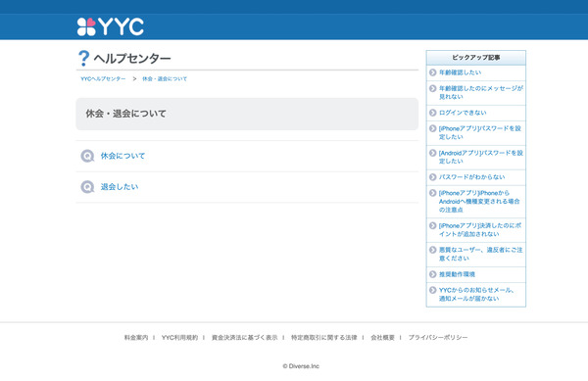Click the Q icon beside 休会について
Viewport: 588px width, 381px height.
(x=87, y=156)
